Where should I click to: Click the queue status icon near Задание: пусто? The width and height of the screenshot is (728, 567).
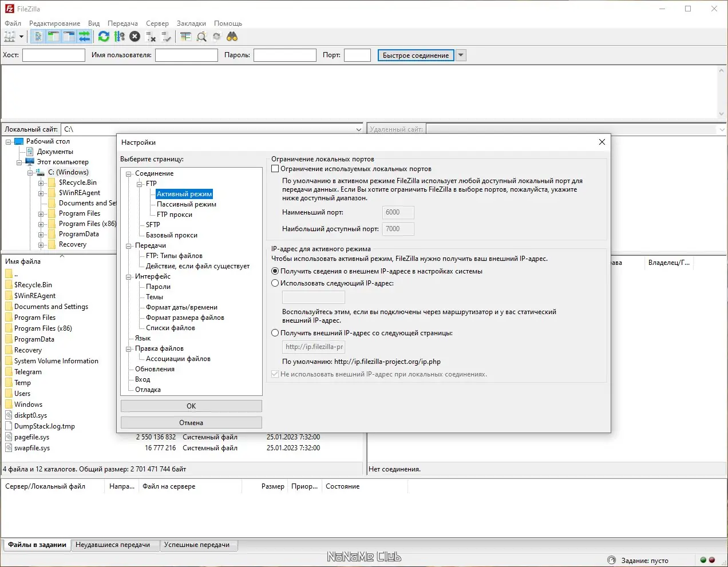tap(611, 560)
